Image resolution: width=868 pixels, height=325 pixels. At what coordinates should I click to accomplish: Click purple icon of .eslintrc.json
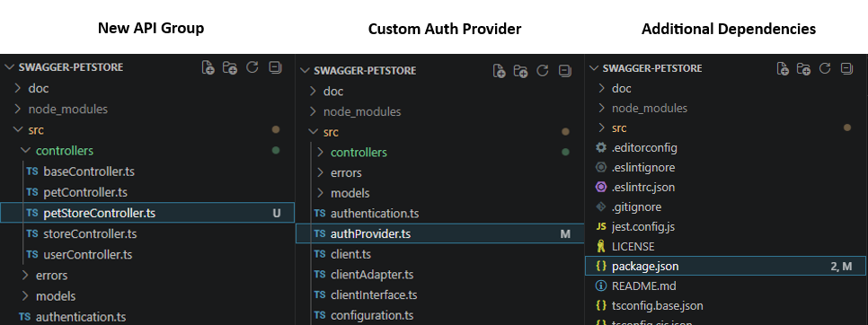click(x=600, y=187)
